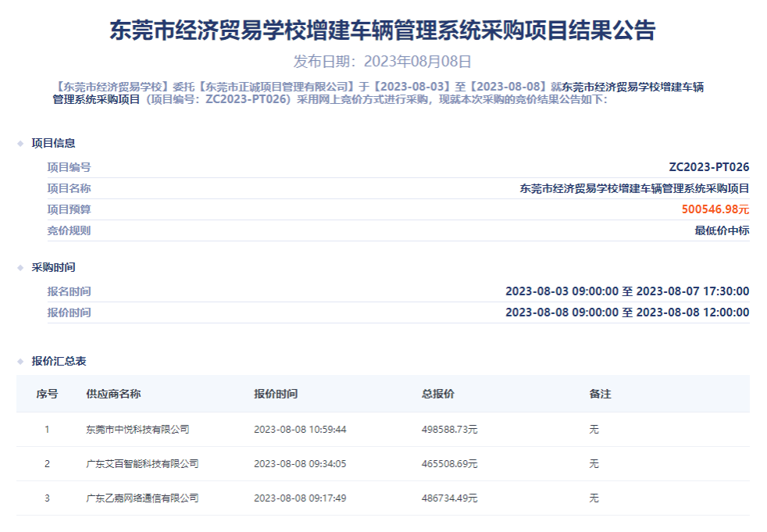Image resolution: width=767 pixels, height=532 pixels.
Task: Click the 无 remark for 广东乙嘉网络通信有限公司
Action: 594,498
